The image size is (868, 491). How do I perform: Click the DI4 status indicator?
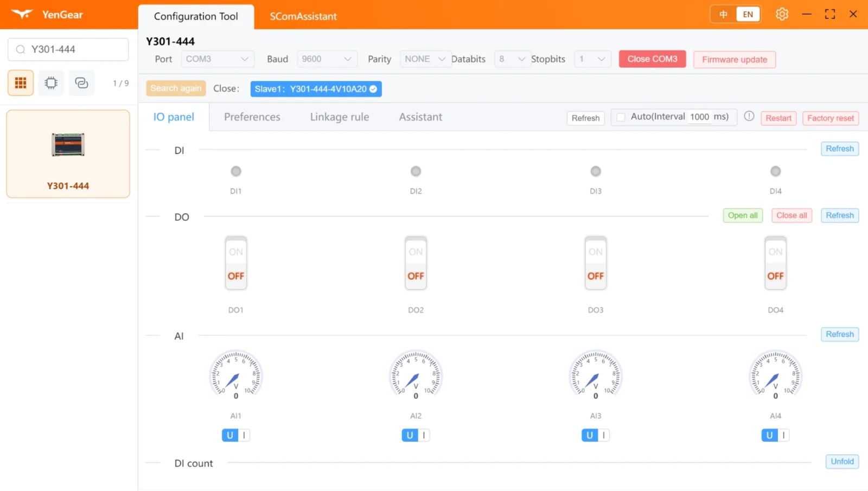coord(776,171)
